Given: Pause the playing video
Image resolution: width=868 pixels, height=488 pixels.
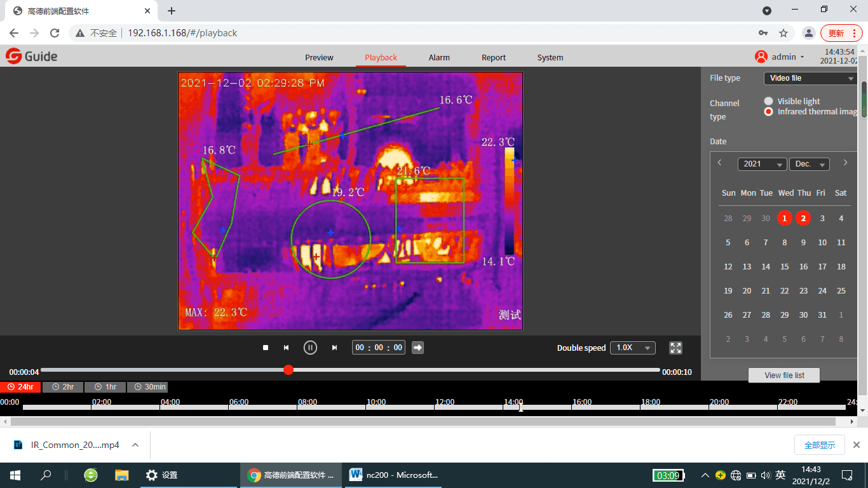Looking at the screenshot, I should tap(310, 348).
